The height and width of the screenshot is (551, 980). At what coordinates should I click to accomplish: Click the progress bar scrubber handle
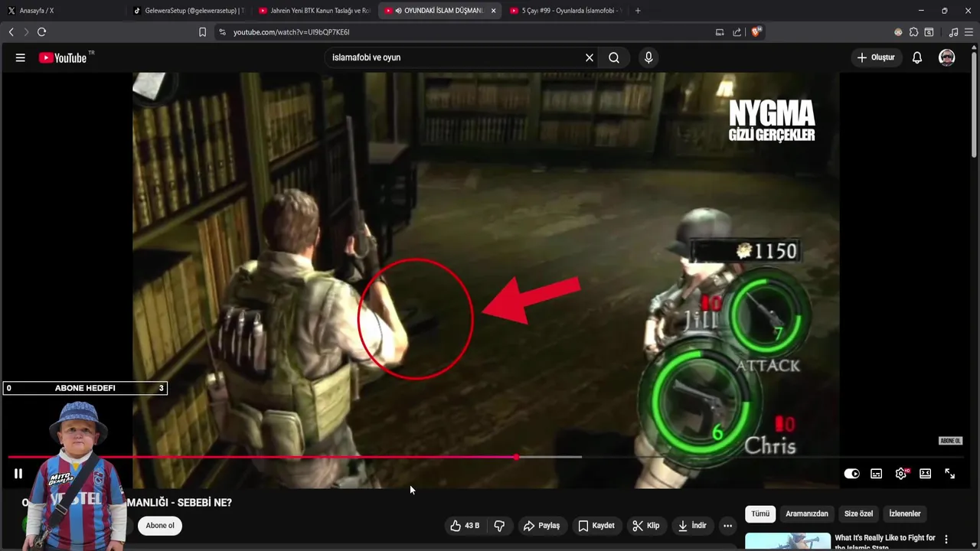click(x=517, y=457)
